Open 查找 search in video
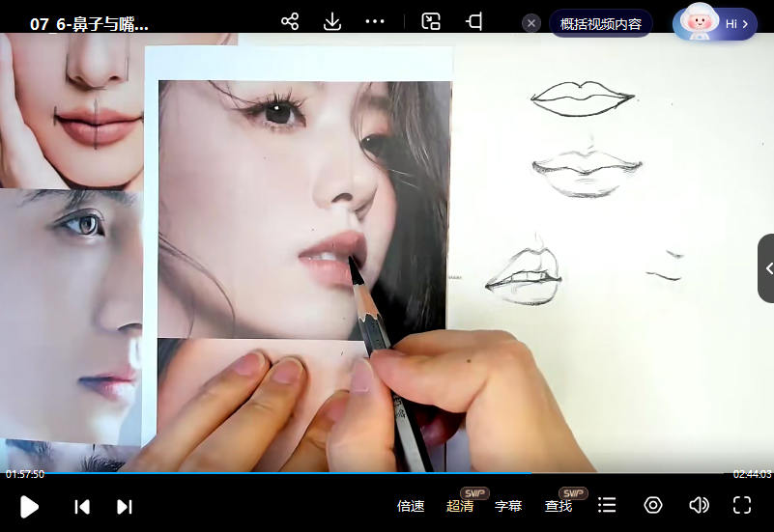This screenshot has width=774, height=532. tap(559, 506)
